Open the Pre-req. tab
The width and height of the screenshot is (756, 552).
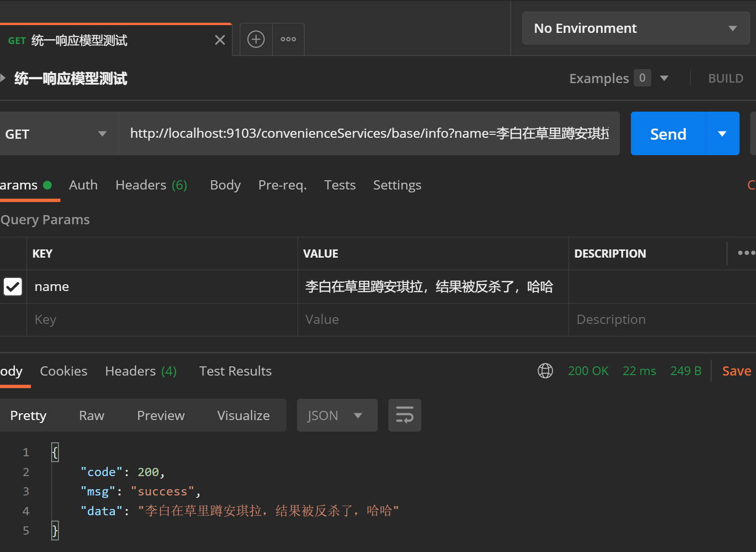pyautogui.click(x=282, y=185)
